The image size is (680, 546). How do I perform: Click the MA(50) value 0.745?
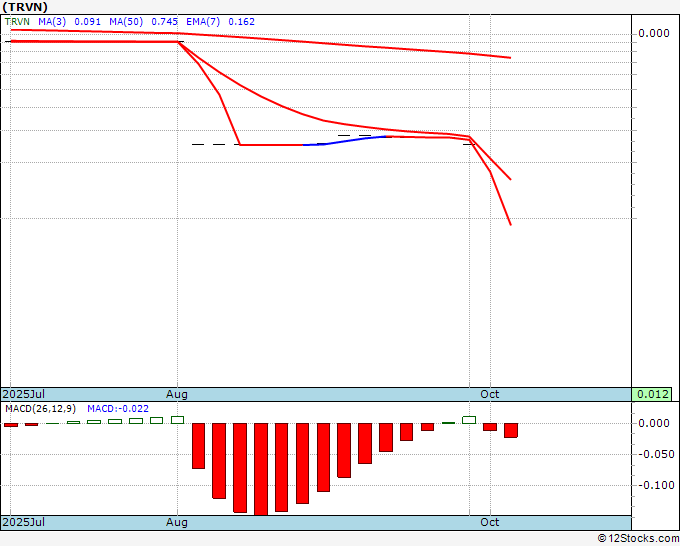click(x=164, y=22)
